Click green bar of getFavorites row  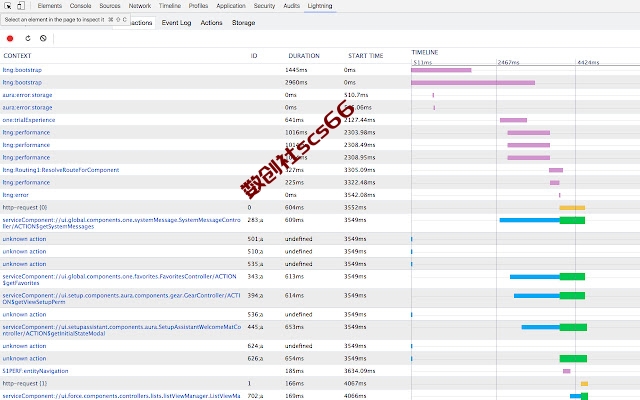(x=572, y=276)
